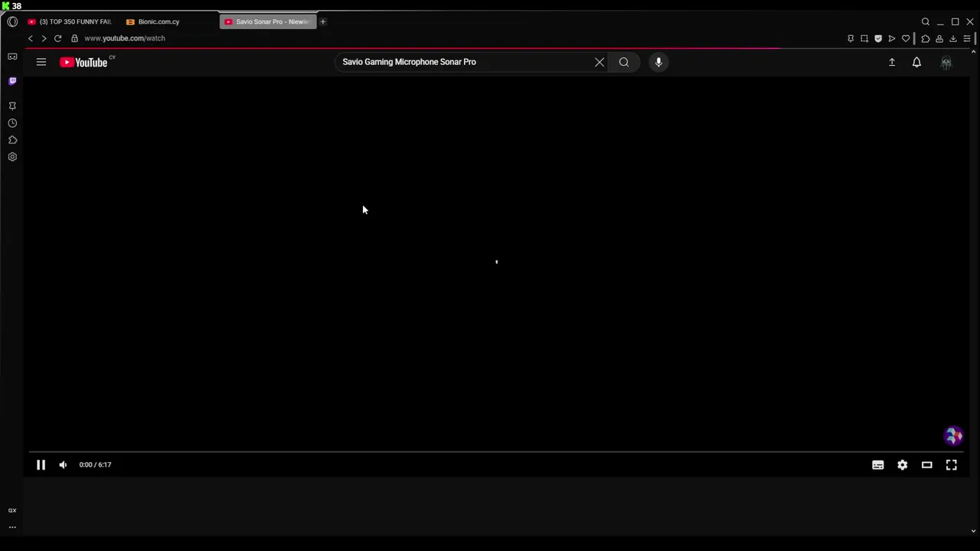Image resolution: width=980 pixels, height=551 pixels.
Task: Open pinboards from the sidebar pin icon
Action: click(x=12, y=106)
